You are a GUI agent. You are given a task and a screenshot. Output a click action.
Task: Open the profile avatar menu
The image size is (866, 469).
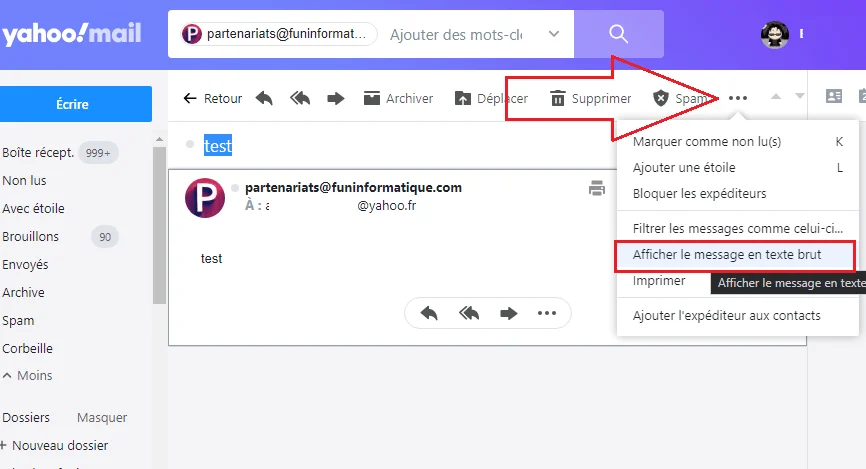[774, 35]
